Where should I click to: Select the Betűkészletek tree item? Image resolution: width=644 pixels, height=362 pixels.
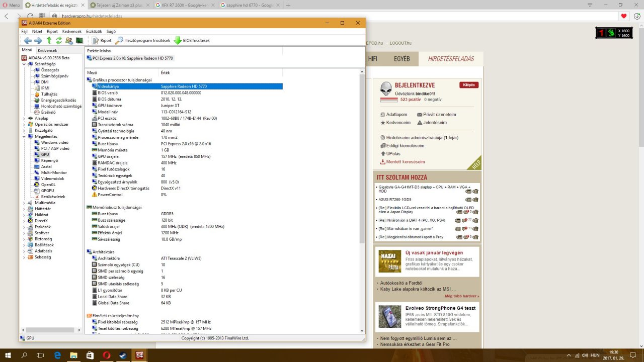(53, 197)
